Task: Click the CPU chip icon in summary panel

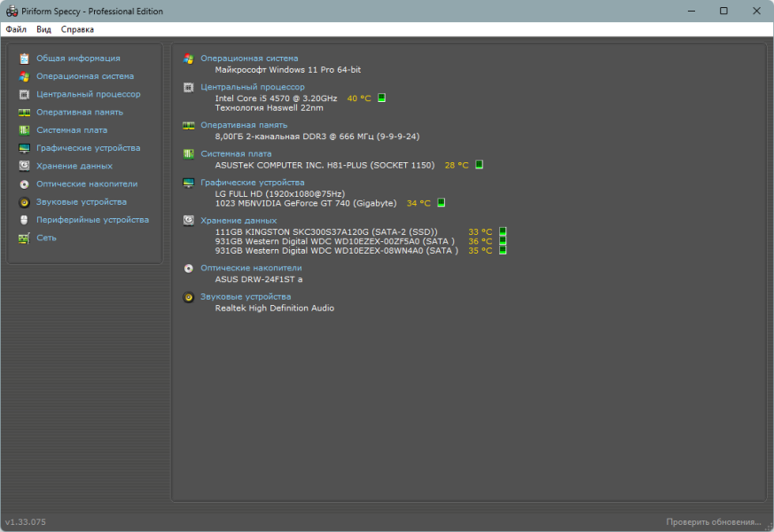Action: [189, 88]
